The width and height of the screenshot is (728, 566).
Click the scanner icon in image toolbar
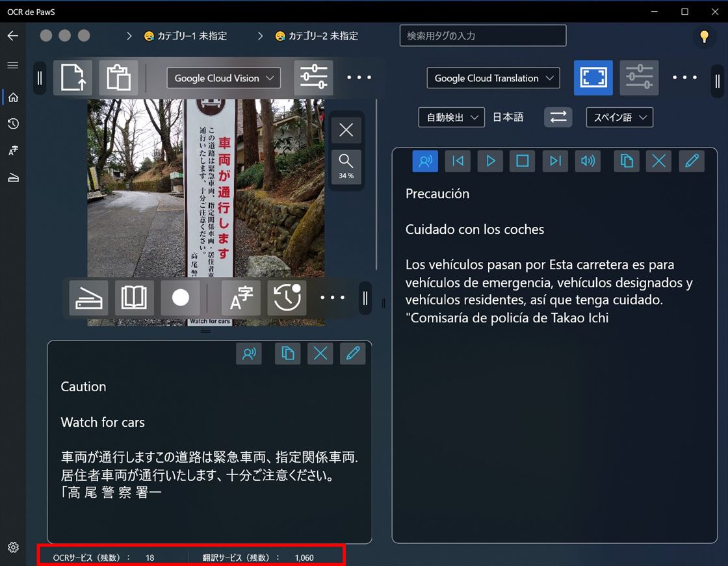(x=88, y=298)
